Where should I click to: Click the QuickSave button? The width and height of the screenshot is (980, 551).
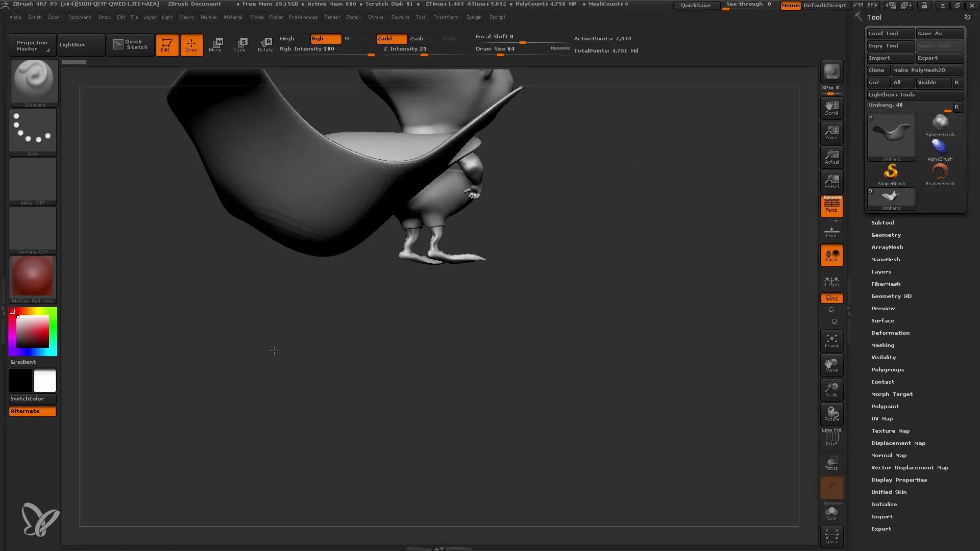tap(696, 5)
